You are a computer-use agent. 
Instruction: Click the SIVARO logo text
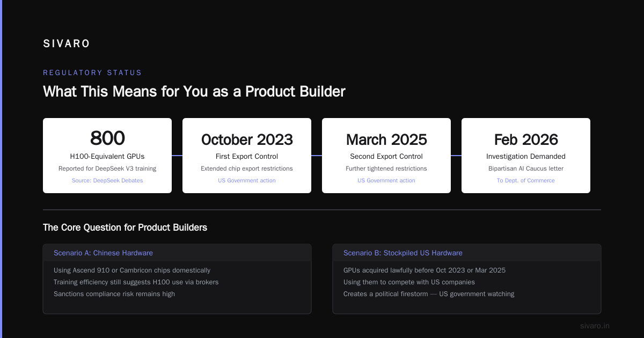[67, 44]
